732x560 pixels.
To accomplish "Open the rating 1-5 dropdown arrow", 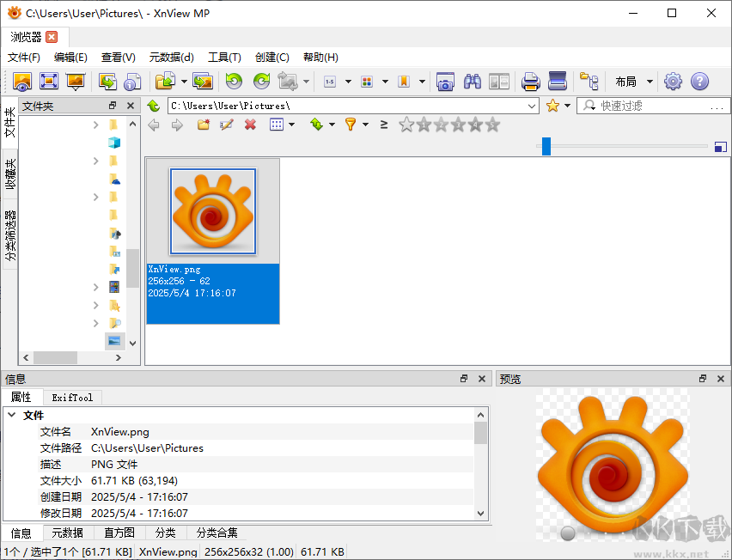I will coord(348,82).
